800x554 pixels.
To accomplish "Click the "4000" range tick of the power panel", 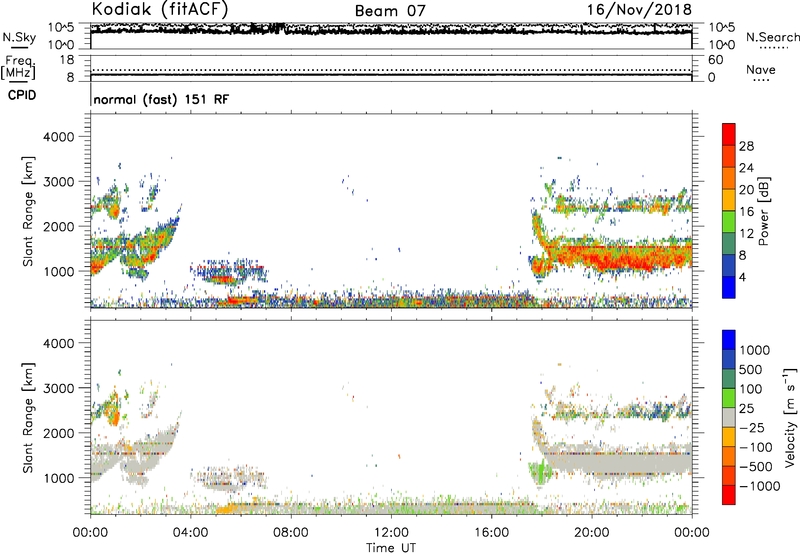I will [x=59, y=137].
